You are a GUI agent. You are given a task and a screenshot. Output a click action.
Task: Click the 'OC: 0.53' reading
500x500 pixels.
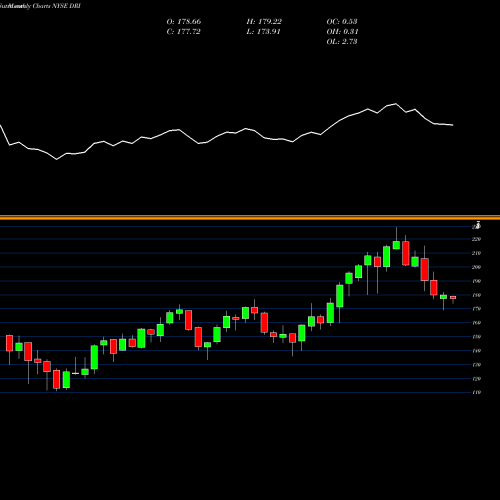342,22
